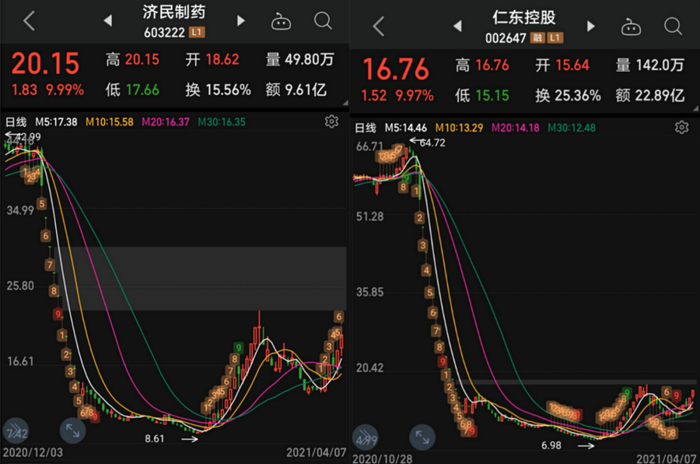
Task: Open robot assistant on 济民制药 panel
Action: pos(281,21)
